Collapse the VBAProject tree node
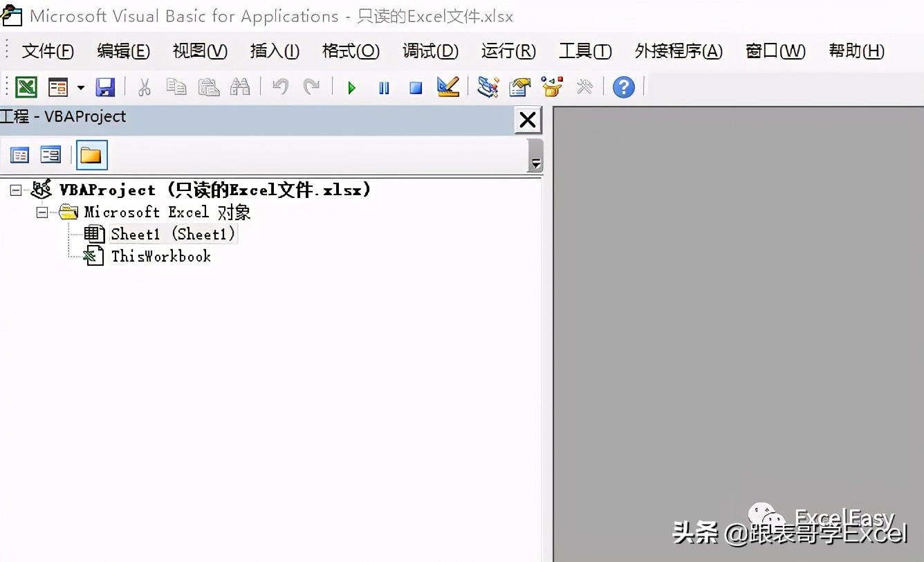Image resolution: width=924 pixels, height=562 pixels. tap(16, 190)
